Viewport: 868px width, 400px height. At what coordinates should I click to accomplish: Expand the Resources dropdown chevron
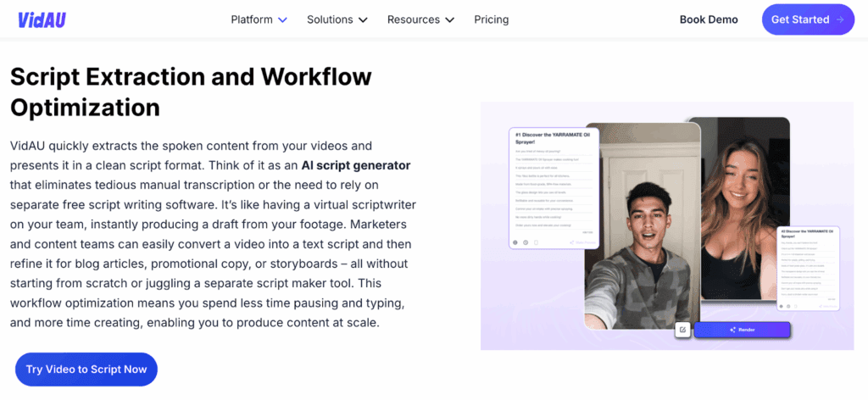pyautogui.click(x=449, y=19)
